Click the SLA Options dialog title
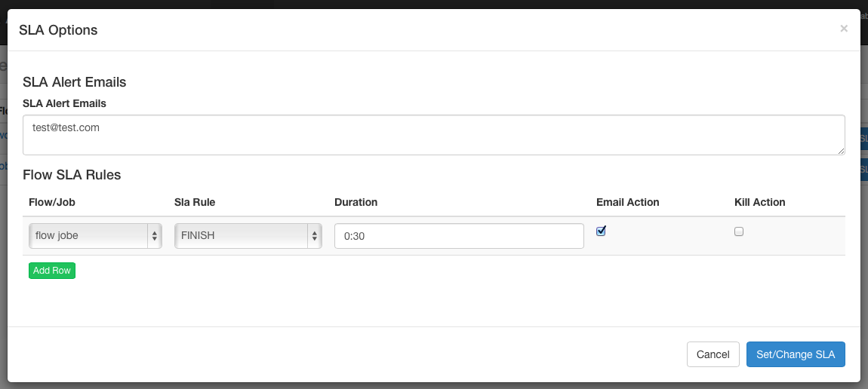868x389 pixels. 58,30
